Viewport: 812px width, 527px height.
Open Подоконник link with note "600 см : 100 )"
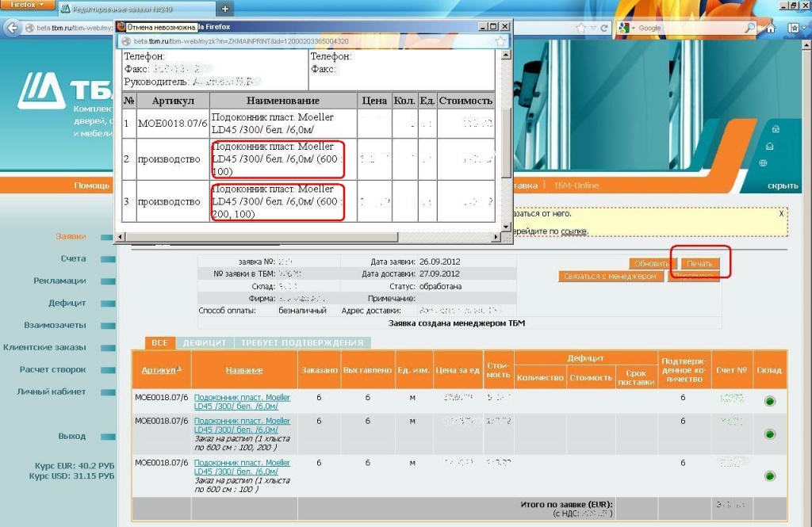tap(242, 467)
